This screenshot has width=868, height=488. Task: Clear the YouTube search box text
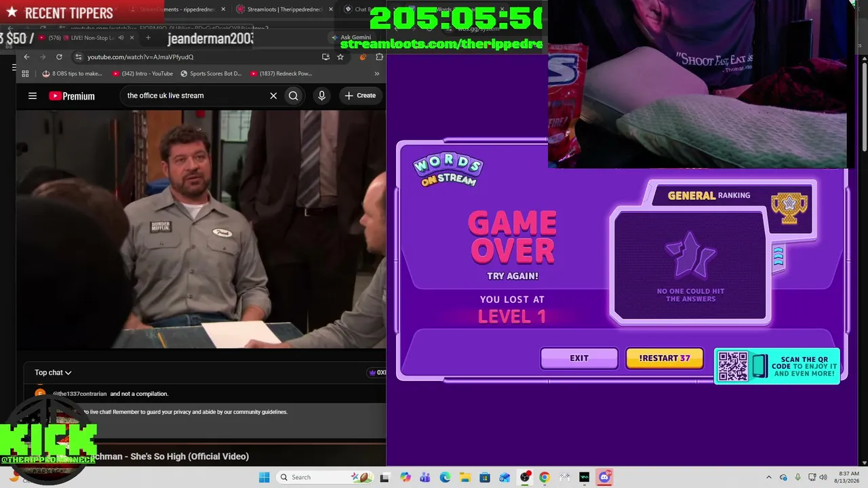pyautogui.click(x=273, y=96)
